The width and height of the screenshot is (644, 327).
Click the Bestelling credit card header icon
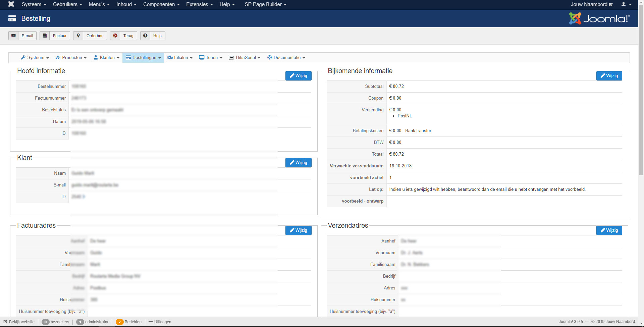12,18
